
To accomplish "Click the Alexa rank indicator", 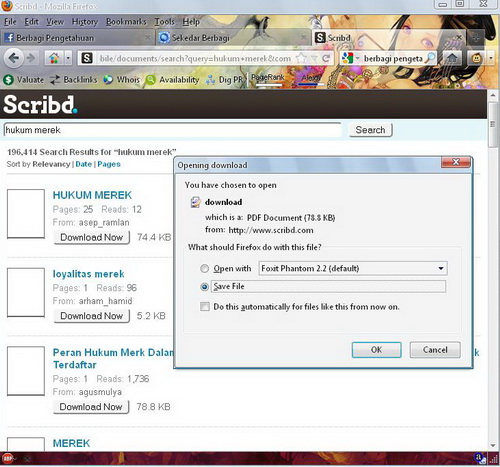I will click(x=311, y=79).
